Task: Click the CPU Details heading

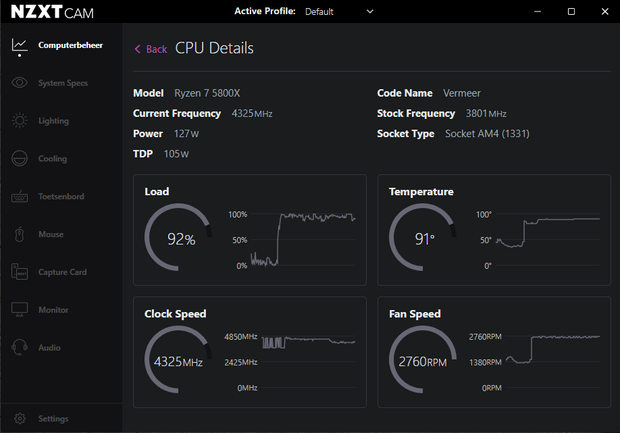Action: tap(214, 48)
